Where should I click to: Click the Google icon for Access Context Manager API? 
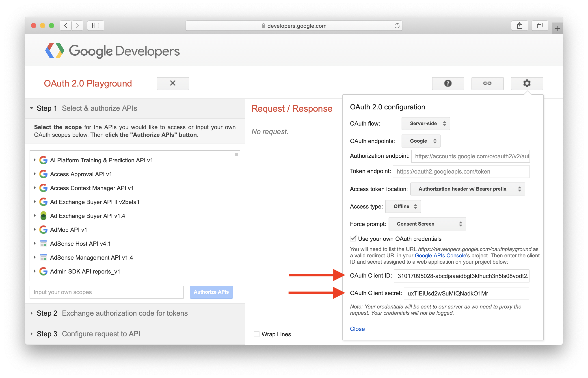[43, 188]
